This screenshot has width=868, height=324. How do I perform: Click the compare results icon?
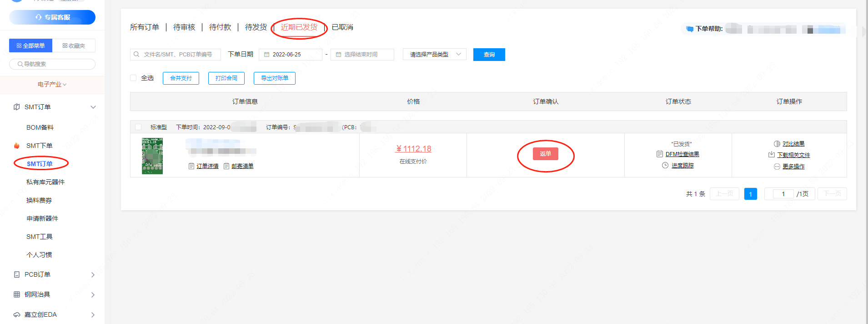click(777, 144)
